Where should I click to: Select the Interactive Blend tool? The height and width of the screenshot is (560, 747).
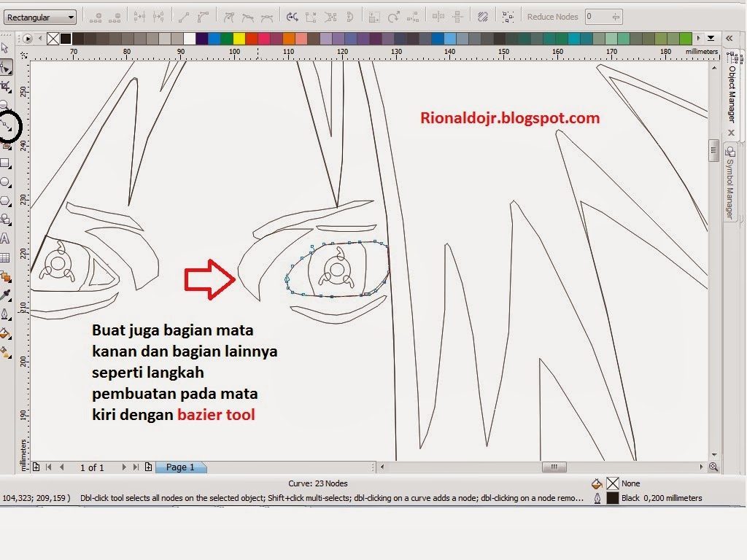[6, 276]
